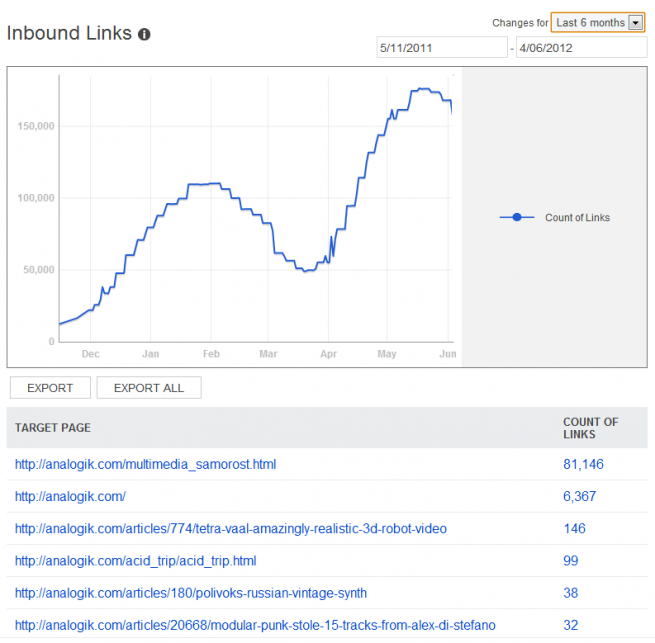The image size is (655, 643).
Task: Open the modular-punk alex-di-stefano article link
Action: [x=255, y=625]
